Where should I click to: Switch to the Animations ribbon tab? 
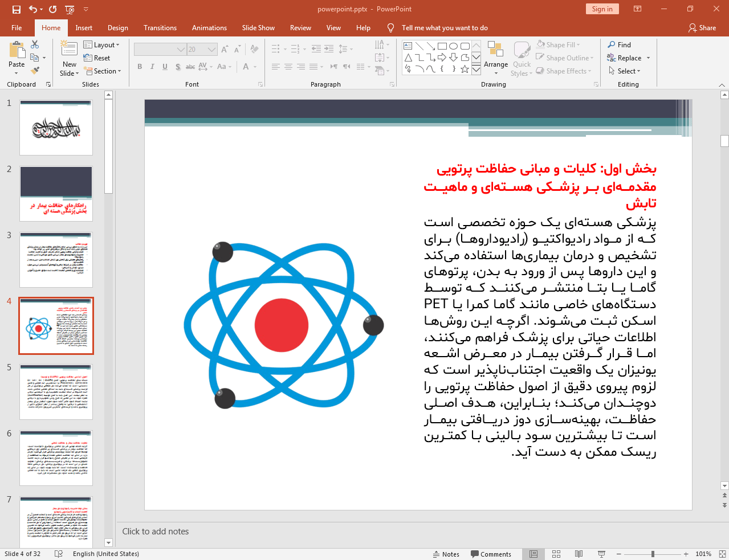pyautogui.click(x=209, y=28)
